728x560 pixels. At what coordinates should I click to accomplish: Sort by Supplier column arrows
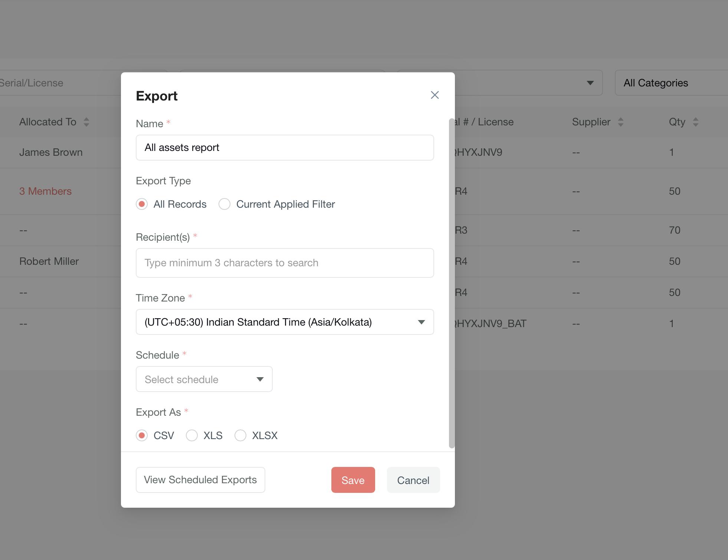620,122
